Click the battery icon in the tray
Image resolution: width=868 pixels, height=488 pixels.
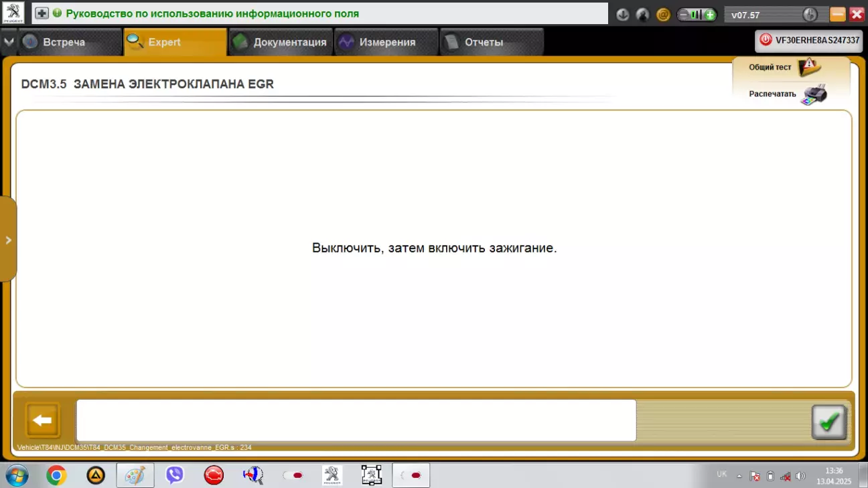click(770, 476)
